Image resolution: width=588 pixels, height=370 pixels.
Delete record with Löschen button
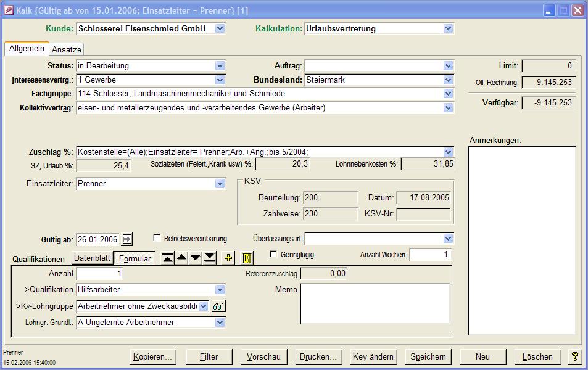(x=537, y=356)
